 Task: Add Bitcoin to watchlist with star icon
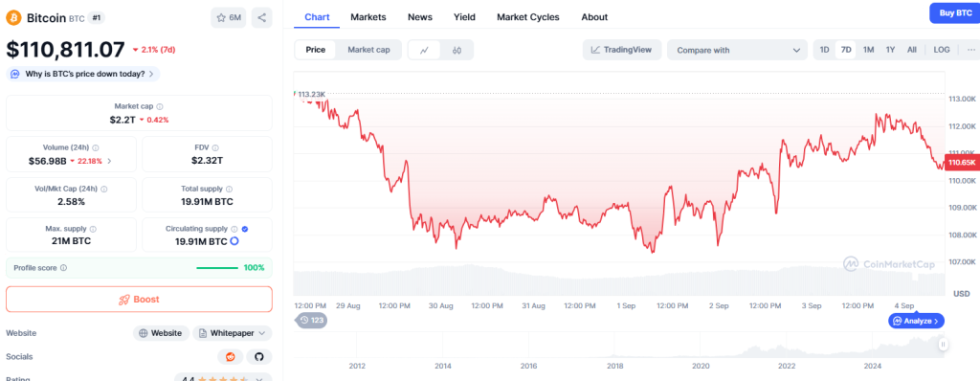[229, 17]
